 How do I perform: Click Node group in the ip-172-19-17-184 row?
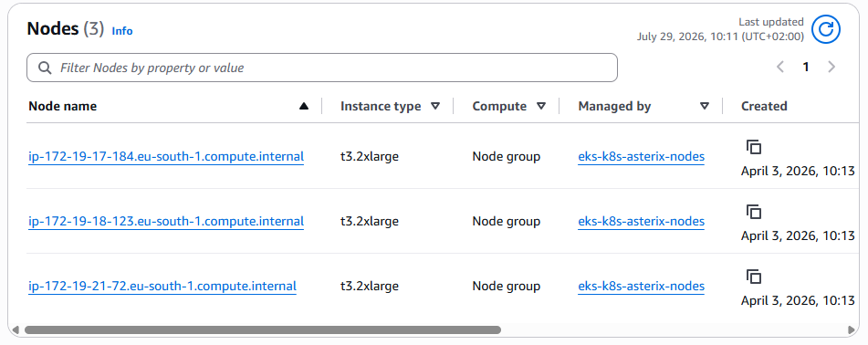(506, 157)
